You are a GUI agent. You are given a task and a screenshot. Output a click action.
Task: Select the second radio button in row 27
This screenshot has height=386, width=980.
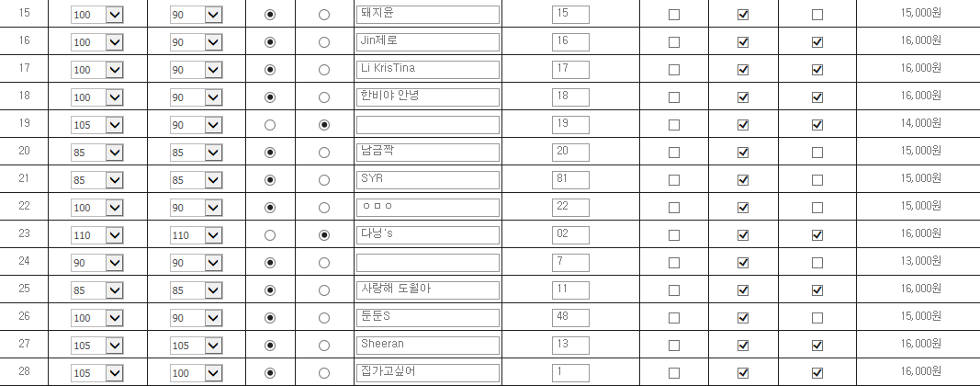coord(323,346)
